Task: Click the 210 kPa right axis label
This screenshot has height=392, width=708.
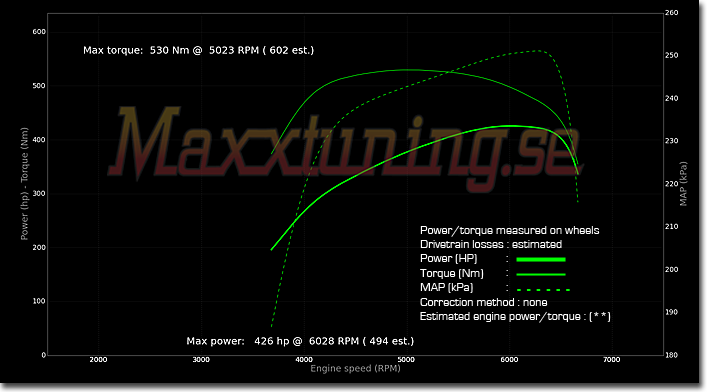Action: pos(671,226)
